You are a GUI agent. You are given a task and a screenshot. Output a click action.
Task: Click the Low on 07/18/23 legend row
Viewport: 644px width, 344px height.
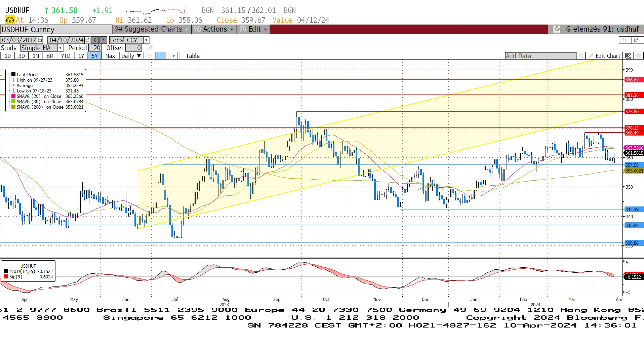coord(47,91)
